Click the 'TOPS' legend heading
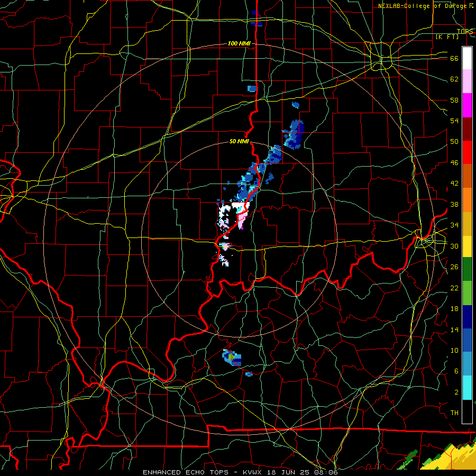 pos(465,31)
